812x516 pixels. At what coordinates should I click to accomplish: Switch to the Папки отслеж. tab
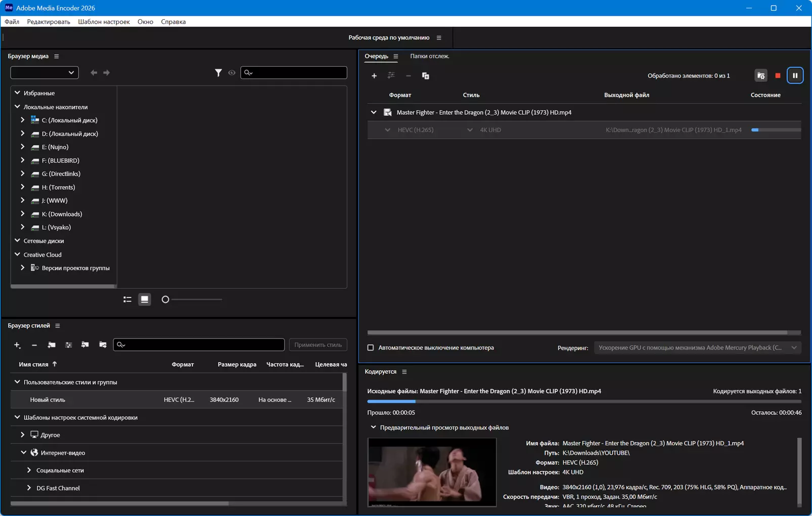tap(430, 56)
